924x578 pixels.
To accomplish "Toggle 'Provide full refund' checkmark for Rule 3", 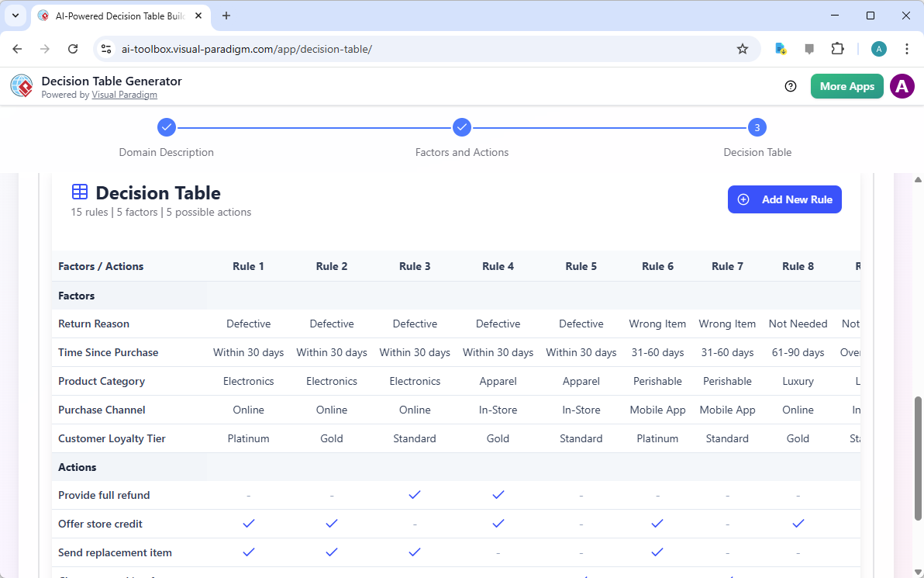I will (415, 494).
